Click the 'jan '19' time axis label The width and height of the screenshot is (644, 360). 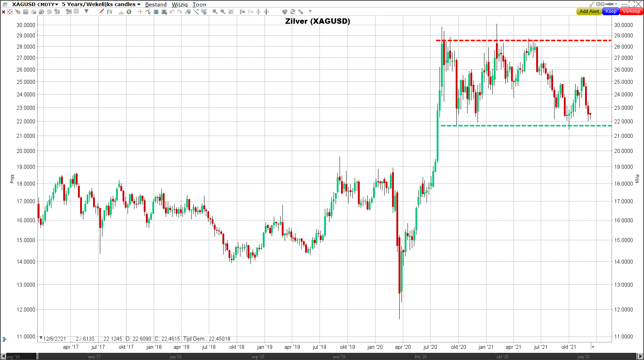tap(265, 347)
